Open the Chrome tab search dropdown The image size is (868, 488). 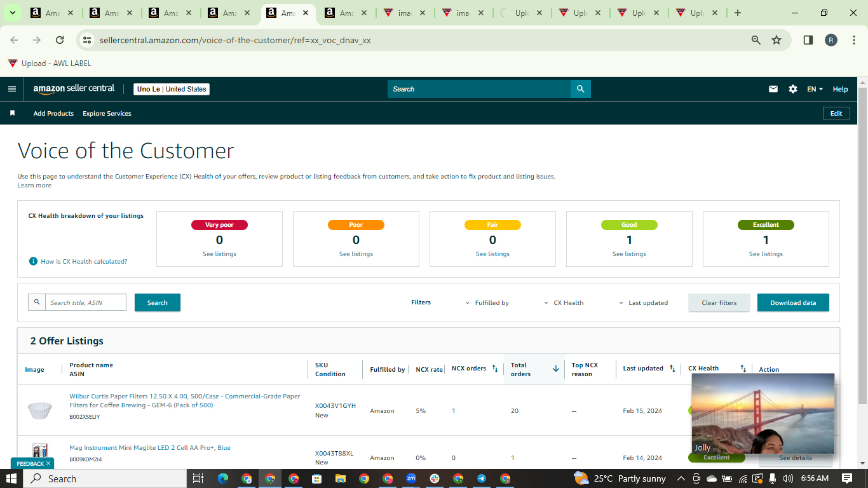pyautogui.click(x=12, y=13)
